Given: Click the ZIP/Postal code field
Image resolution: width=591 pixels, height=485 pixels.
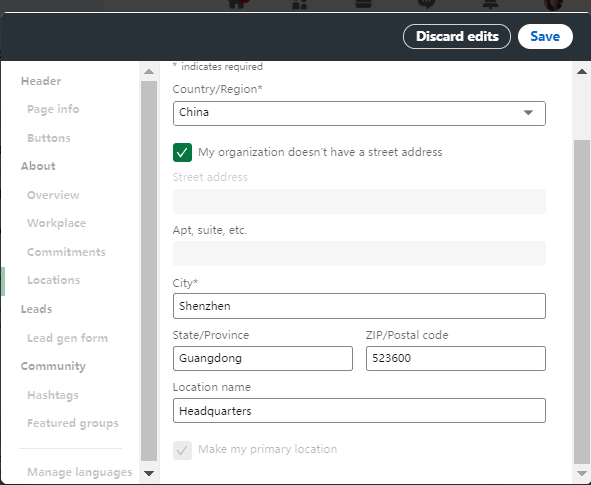Looking at the screenshot, I should [456, 358].
